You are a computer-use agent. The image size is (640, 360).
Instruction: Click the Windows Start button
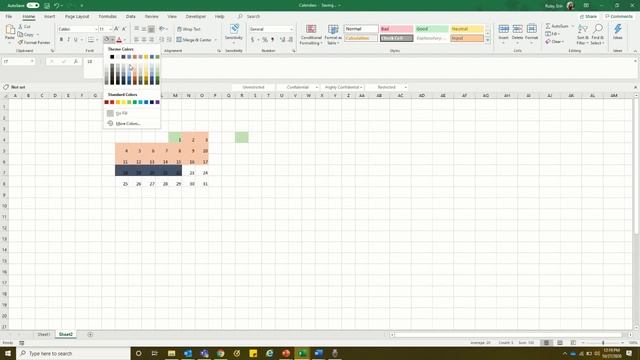[8, 353]
